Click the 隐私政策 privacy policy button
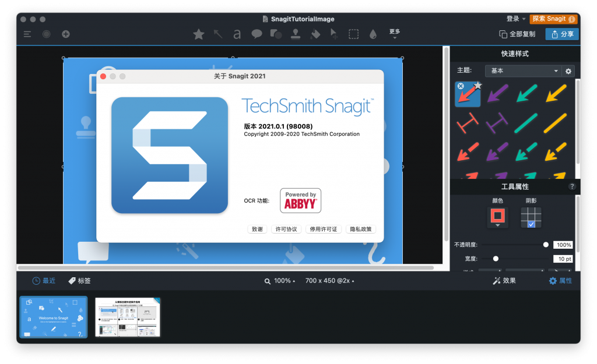 (360, 229)
